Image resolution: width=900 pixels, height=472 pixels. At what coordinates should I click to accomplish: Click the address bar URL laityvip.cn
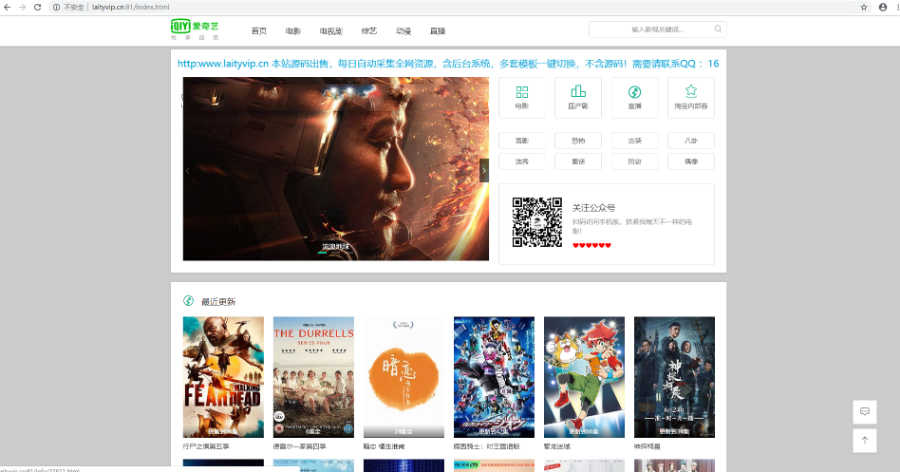coord(130,7)
